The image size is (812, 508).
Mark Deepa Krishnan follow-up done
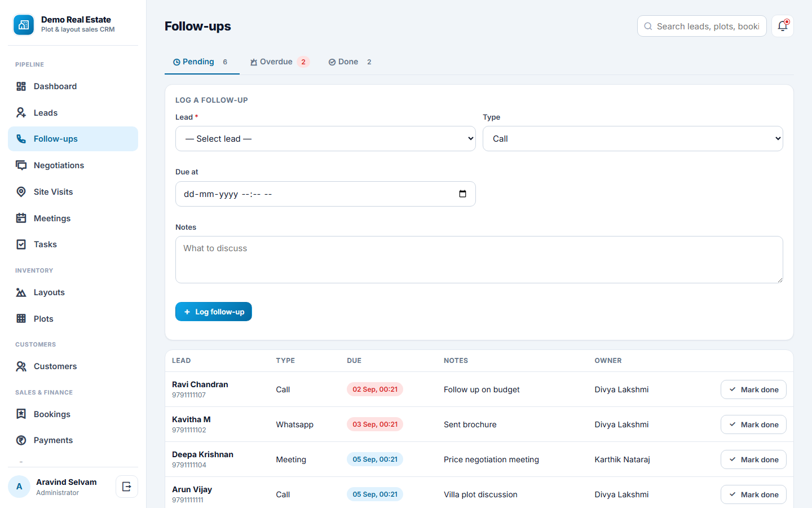753,459
